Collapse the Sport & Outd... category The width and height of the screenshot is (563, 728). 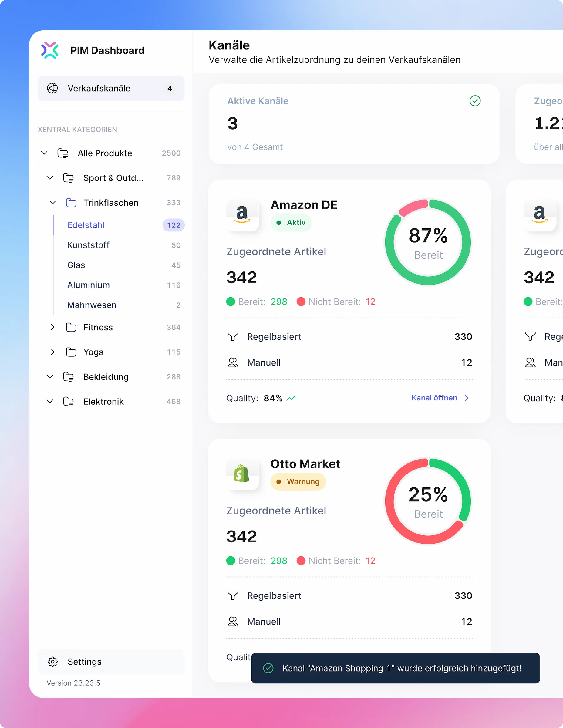click(x=50, y=178)
